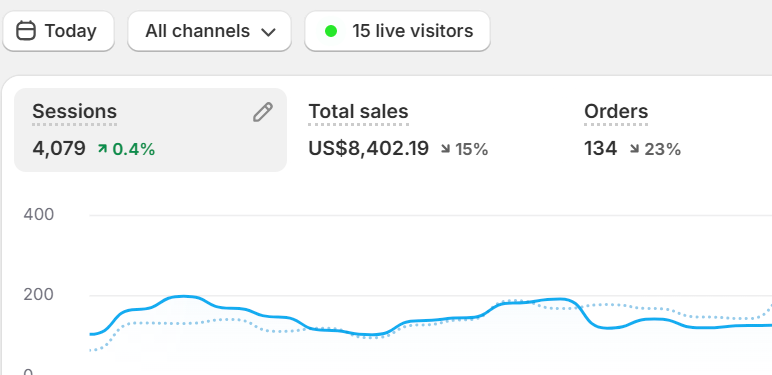Image resolution: width=772 pixels, height=375 pixels.
Task: Click the down arrow icon beside 23%
Action: click(635, 149)
